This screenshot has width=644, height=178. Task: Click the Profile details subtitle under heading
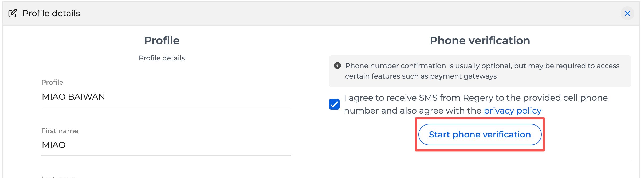point(162,58)
